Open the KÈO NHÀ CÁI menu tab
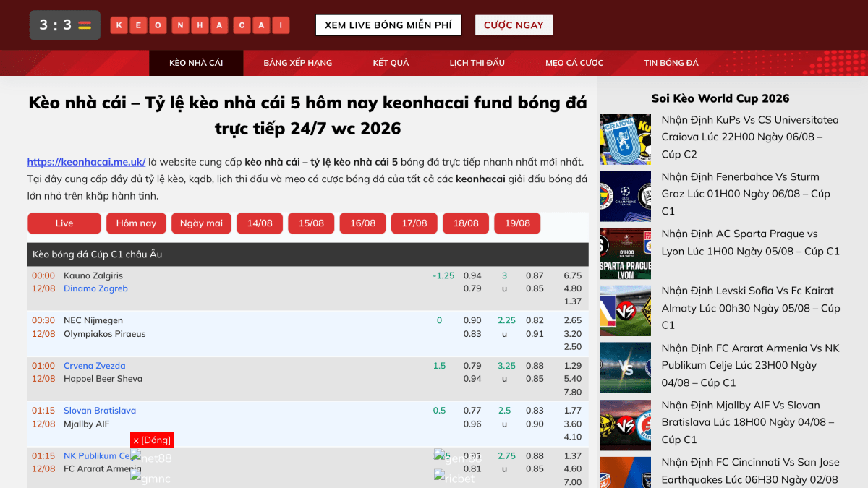The width and height of the screenshot is (868, 488). click(196, 63)
